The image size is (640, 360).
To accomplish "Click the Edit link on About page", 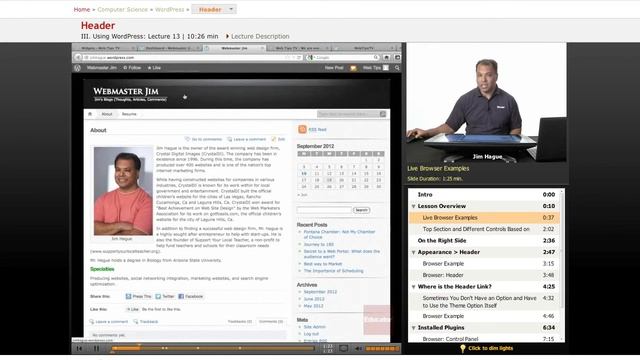I will [x=278, y=139].
